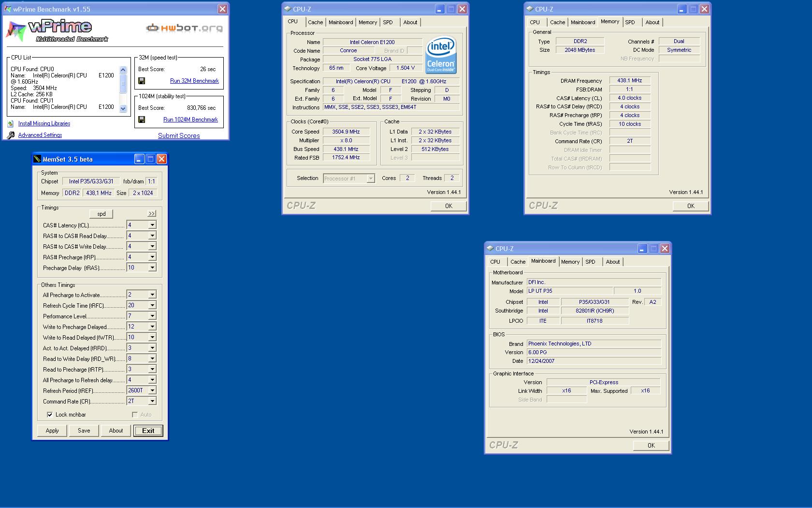Click the CPU List scroll-down arrow
The height and width of the screenshot is (508, 812).
123,109
